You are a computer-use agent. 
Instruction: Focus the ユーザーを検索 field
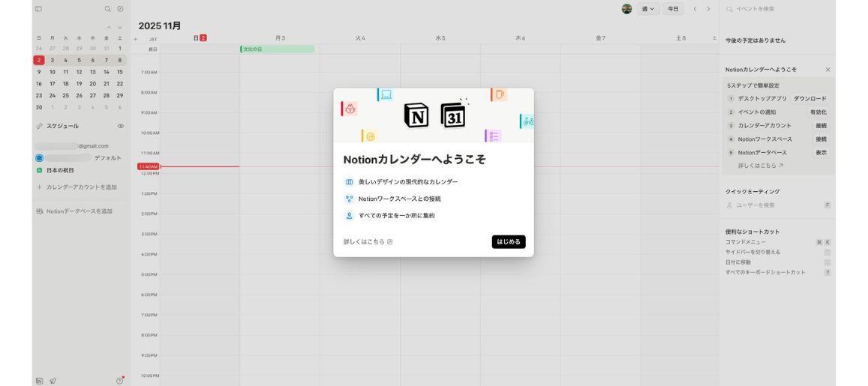click(x=777, y=205)
